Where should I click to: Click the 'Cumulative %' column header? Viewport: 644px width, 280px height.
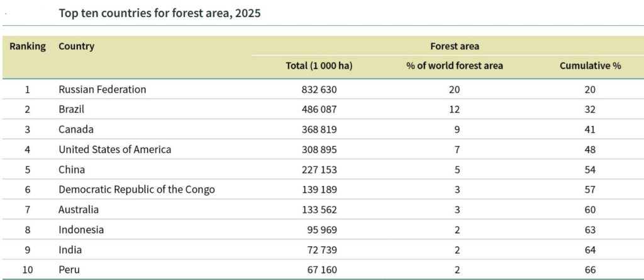coord(590,66)
